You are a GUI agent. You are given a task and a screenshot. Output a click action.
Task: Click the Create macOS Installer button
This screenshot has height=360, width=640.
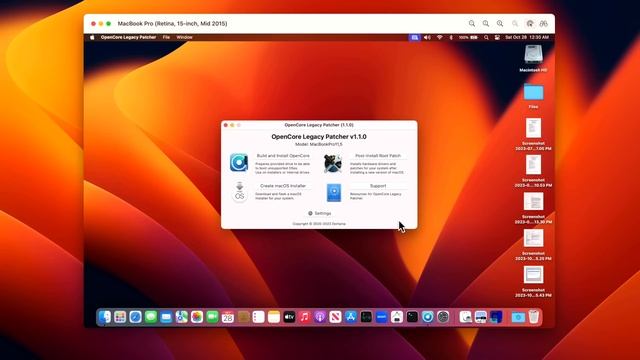pyautogui.click(x=283, y=186)
